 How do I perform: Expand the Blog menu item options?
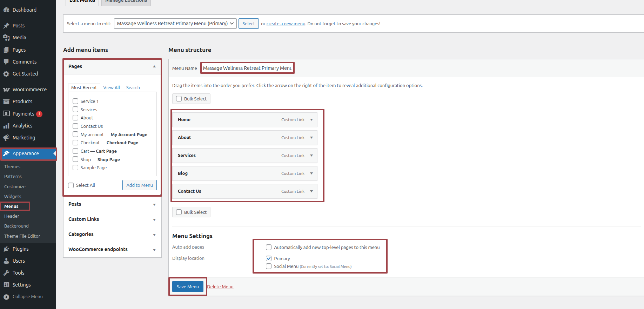(x=311, y=173)
